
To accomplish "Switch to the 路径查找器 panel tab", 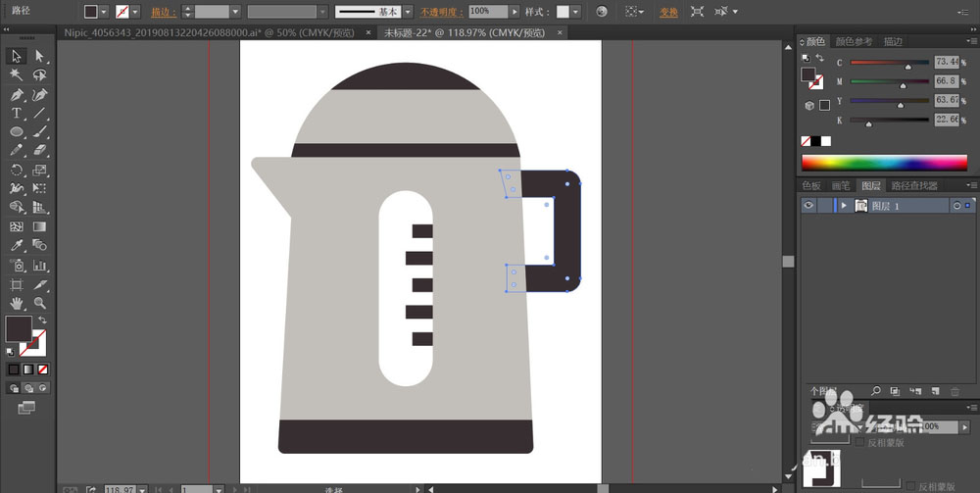I will click(913, 185).
